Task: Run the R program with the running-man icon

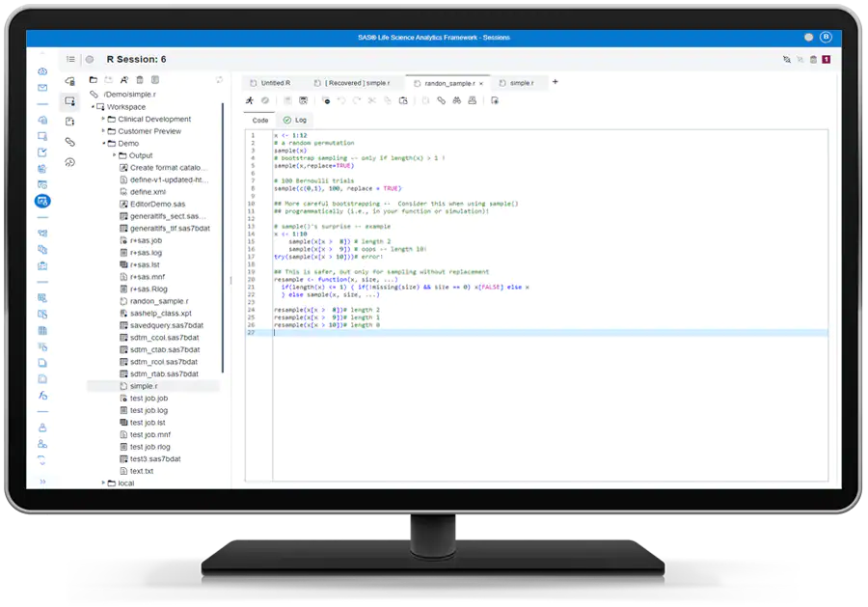Action: 250,100
